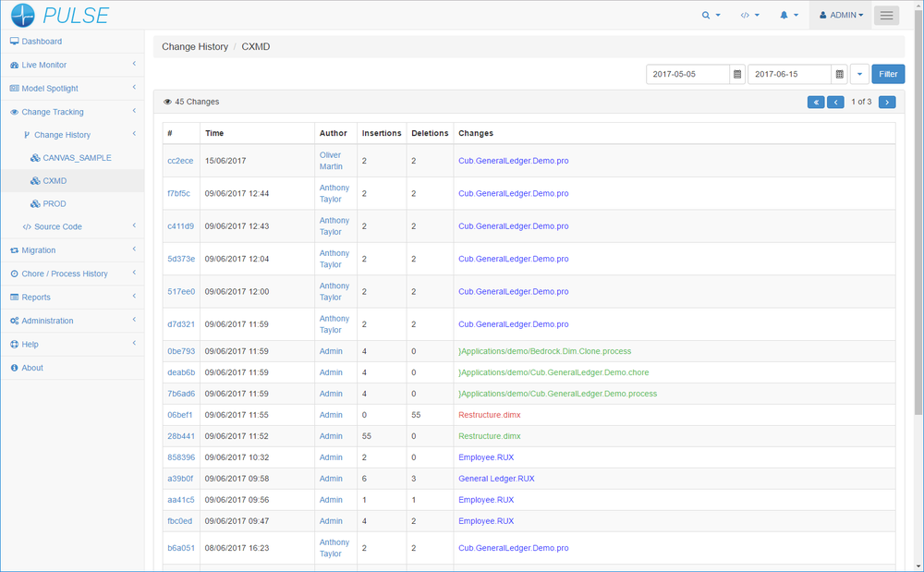
Task: Open calendar picker for end date
Action: click(x=839, y=74)
